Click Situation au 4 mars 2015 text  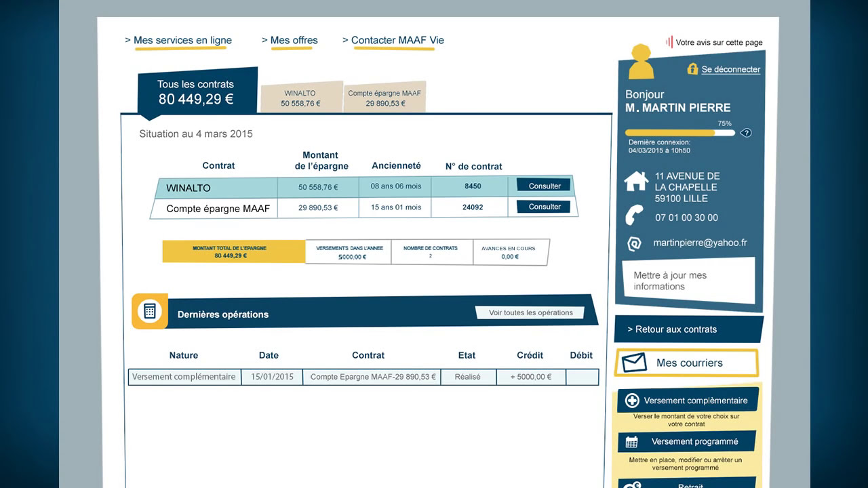(196, 134)
